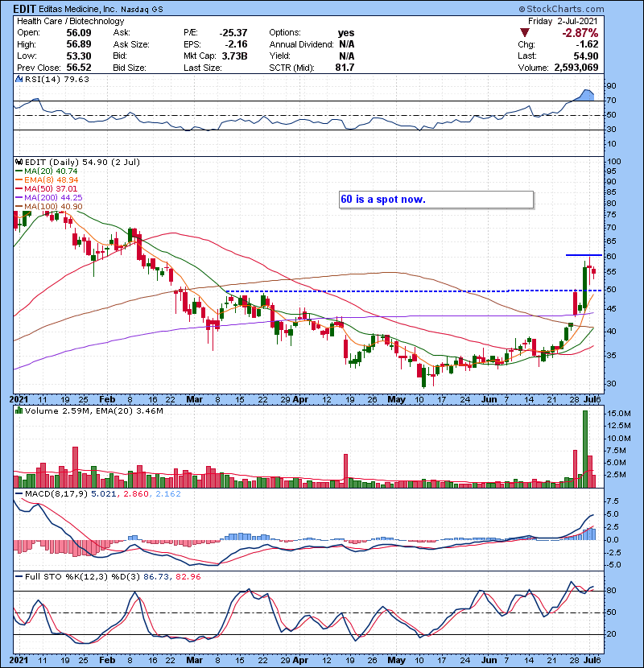The image size is (644, 668).
Task: Click the Health Care / Biotechnology sector text
Action: [70, 21]
